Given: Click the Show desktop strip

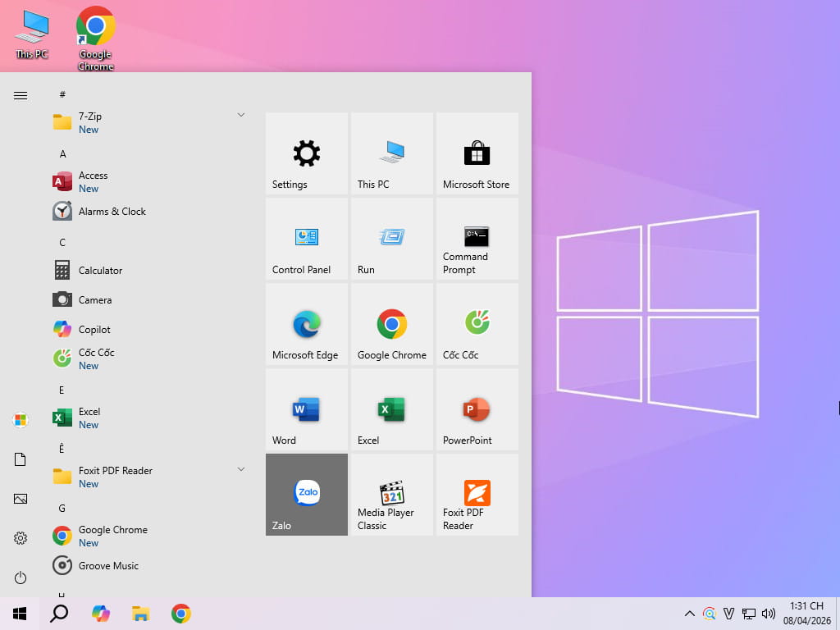Looking at the screenshot, I should coord(838,614).
